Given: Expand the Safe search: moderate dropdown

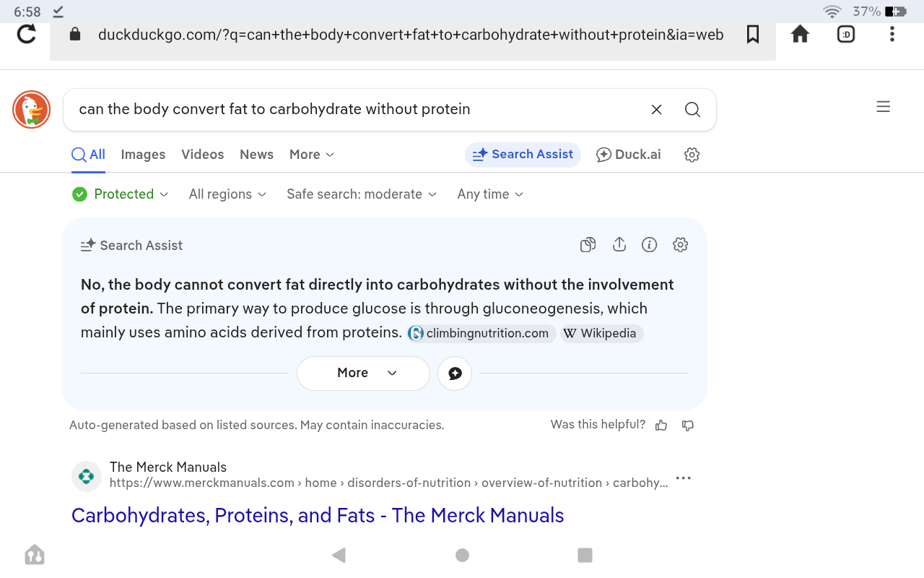Looking at the screenshot, I should [x=362, y=194].
